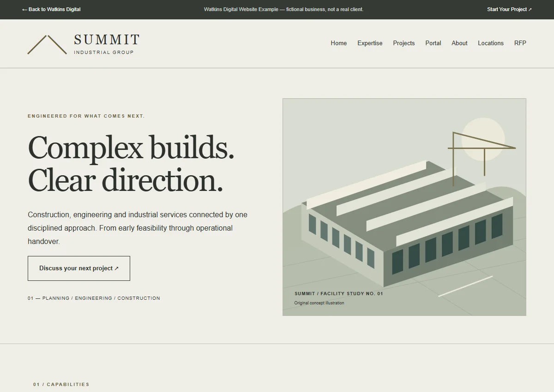Click the '01 / Capabilities' section label
554x392 pixels.
(x=61, y=385)
